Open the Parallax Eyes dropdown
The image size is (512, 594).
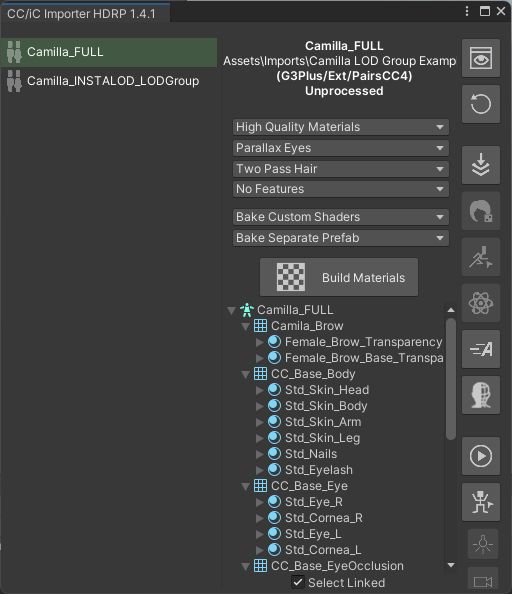pos(340,148)
